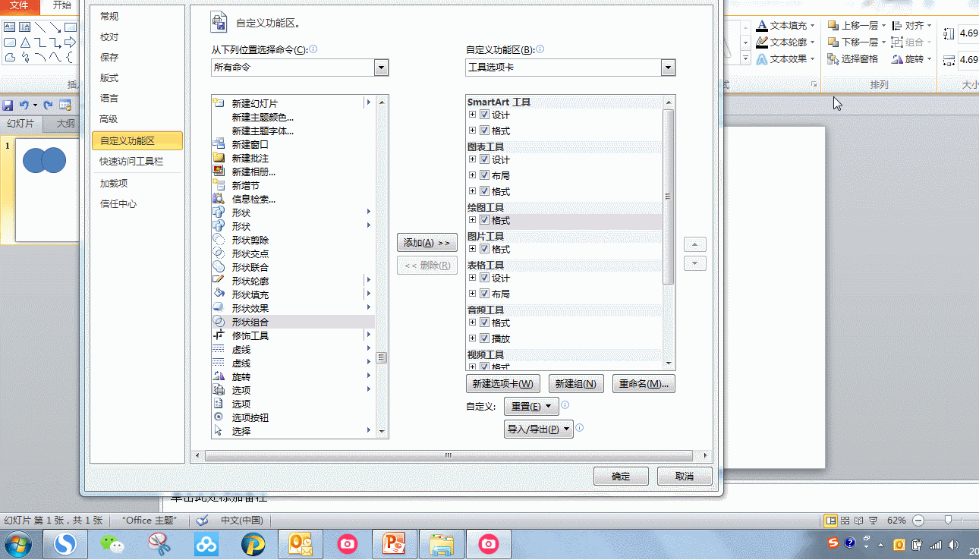Click the 形状填充 paint bucket icon

(x=219, y=294)
